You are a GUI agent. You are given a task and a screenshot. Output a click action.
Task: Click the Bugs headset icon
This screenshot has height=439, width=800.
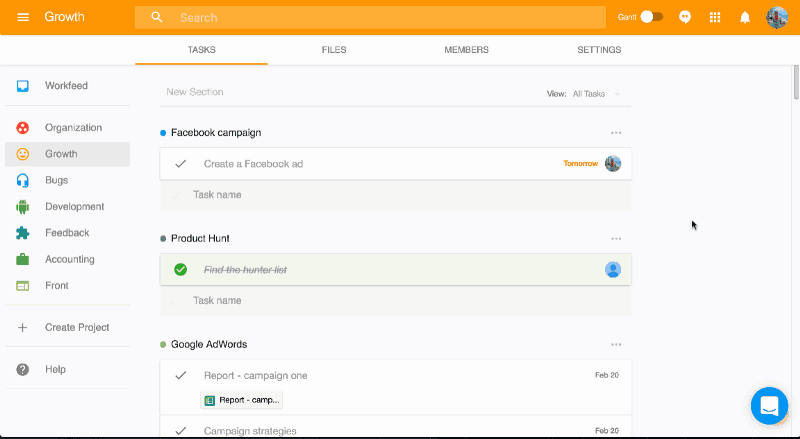pyautogui.click(x=22, y=180)
